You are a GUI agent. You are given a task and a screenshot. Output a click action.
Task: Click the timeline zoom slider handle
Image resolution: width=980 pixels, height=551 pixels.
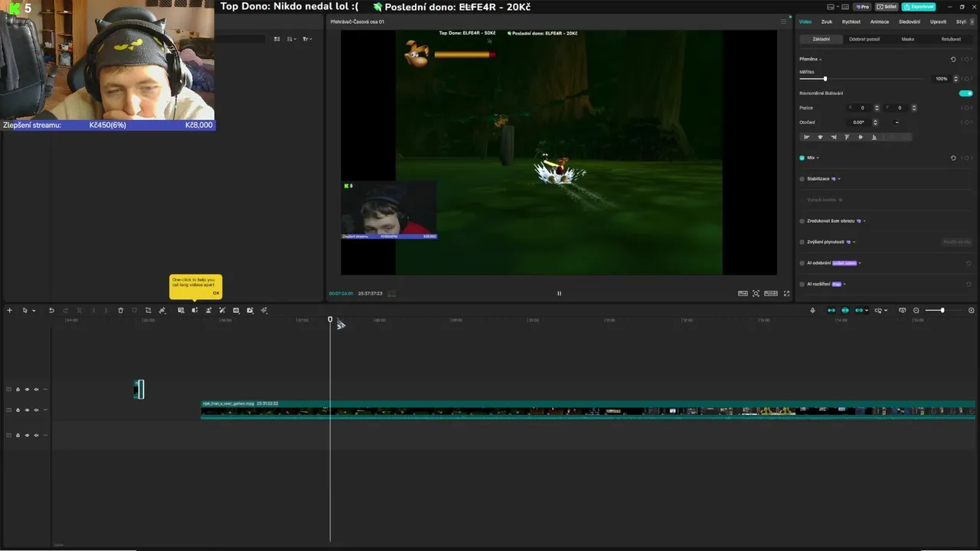(x=942, y=311)
